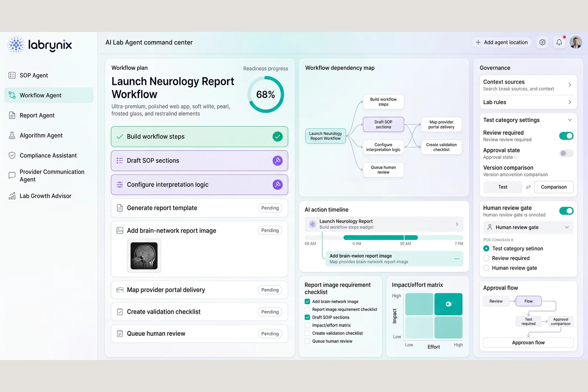The width and height of the screenshot is (588, 392).
Task: Click Launch Neurology Report Workflow map node
Action: point(326,136)
